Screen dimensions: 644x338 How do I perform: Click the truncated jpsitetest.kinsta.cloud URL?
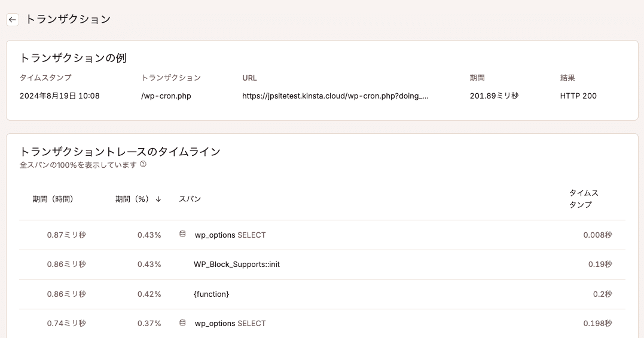pyautogui.click(x=335, y=96)
